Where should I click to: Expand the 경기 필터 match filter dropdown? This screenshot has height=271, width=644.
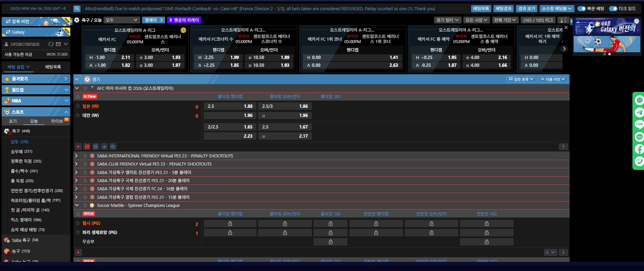coord(447,20)
